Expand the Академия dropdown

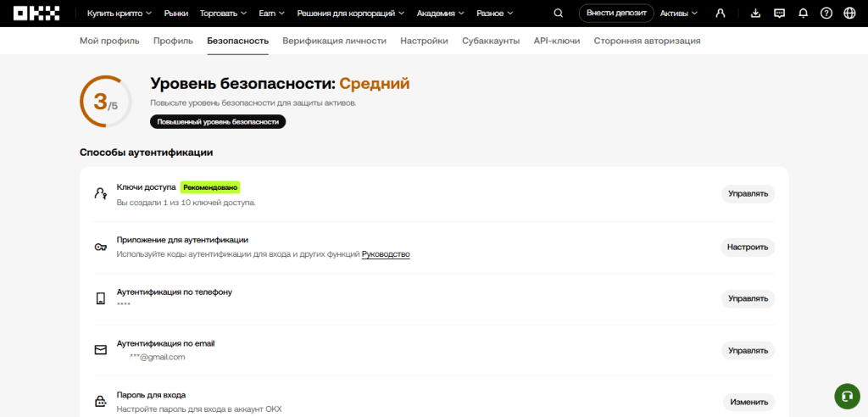tap(440, 14)
